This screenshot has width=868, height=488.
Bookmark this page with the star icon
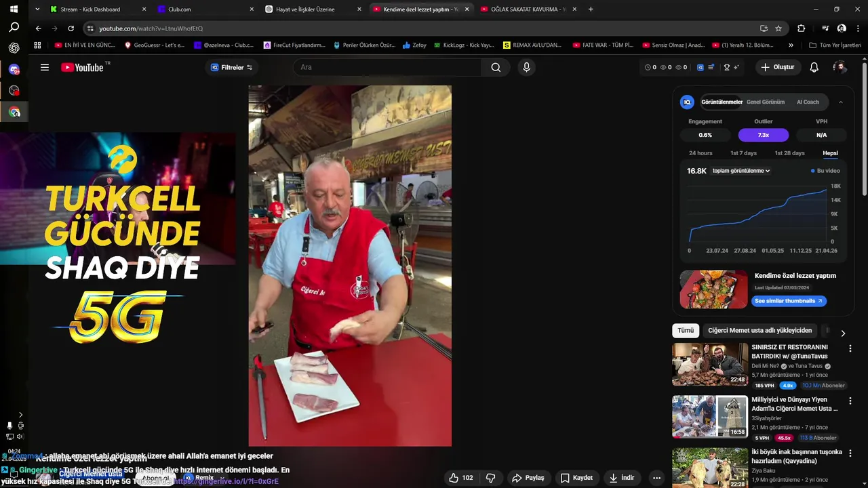coord(778,28)
